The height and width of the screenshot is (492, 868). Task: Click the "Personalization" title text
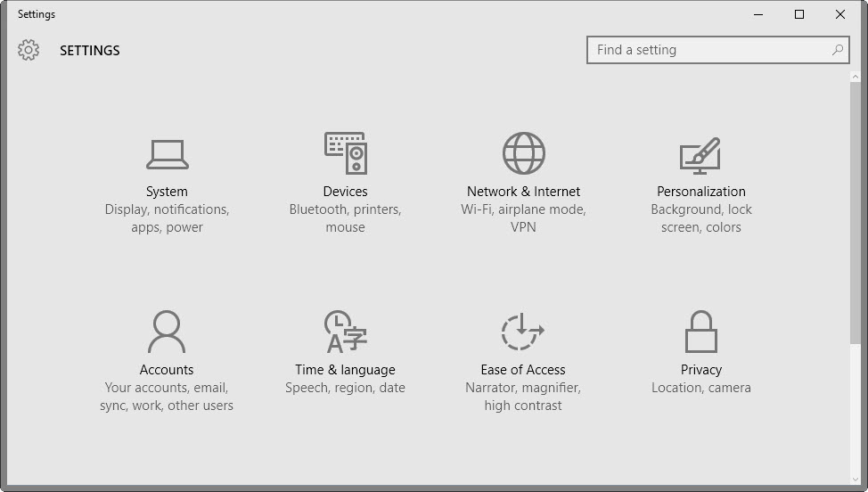(x=701, y=192)
